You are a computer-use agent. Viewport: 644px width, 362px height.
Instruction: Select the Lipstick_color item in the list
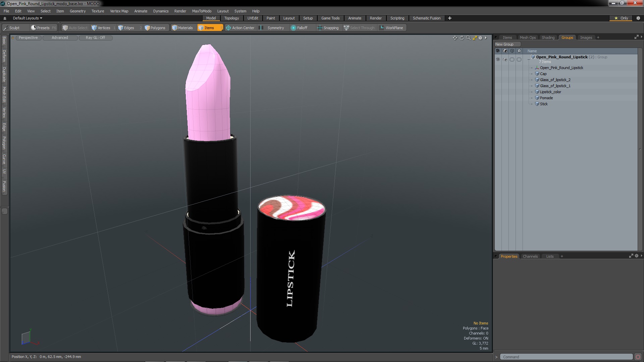[x=550, y=92]
